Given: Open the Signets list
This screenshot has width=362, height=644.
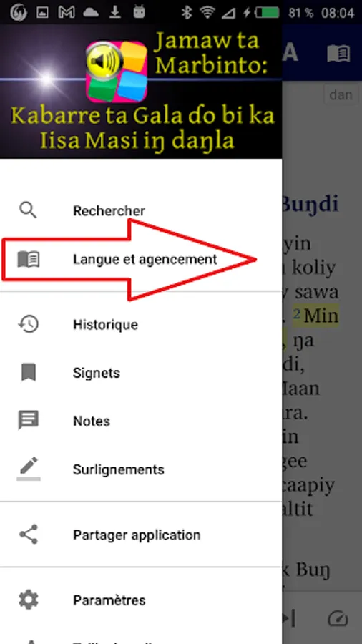Looking at the screenshot, I should 141,373.
